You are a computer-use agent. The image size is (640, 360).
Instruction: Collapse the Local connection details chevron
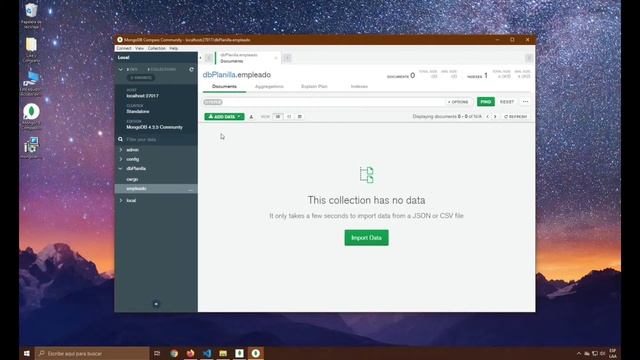120,69
